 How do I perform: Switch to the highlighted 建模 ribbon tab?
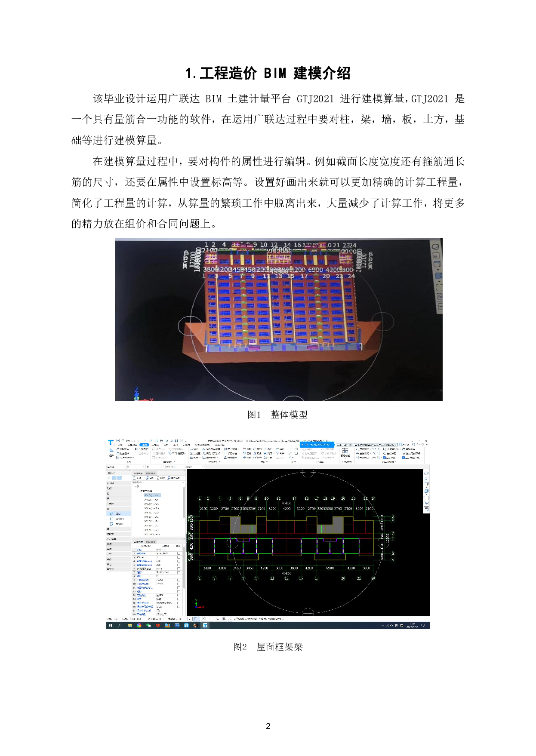[x=144, y=445]
